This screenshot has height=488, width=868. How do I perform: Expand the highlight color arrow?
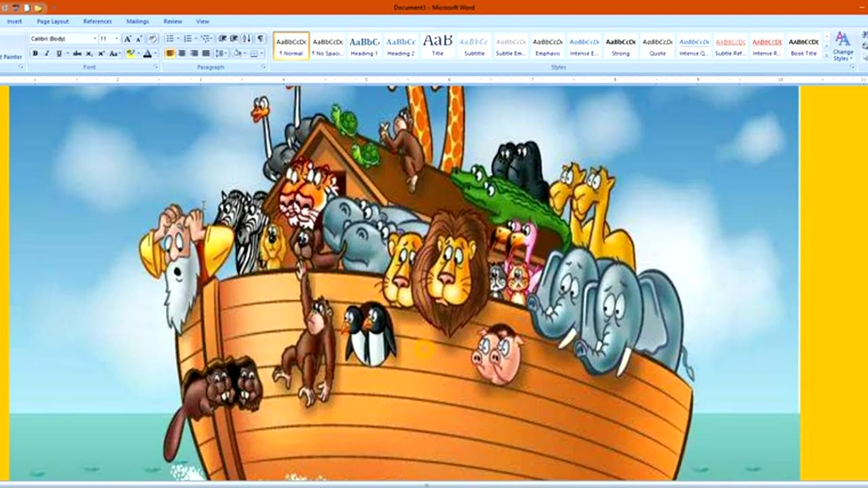tap(138, 54)
